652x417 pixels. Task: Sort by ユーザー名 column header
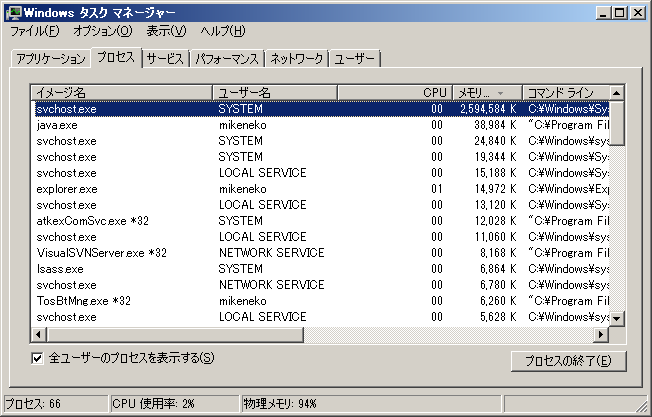275,92
